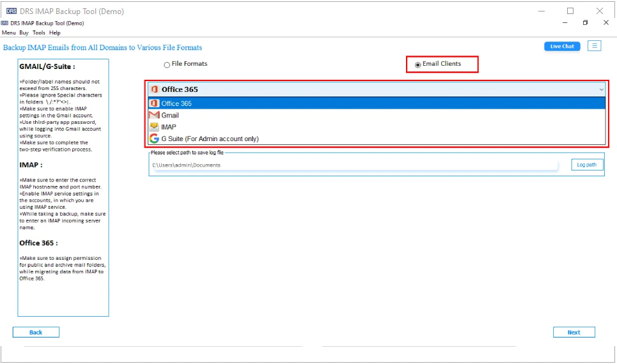Collapse the email client dropdown arrow
The height and width of the screenshot is (364, 617).
pos(601,89)
